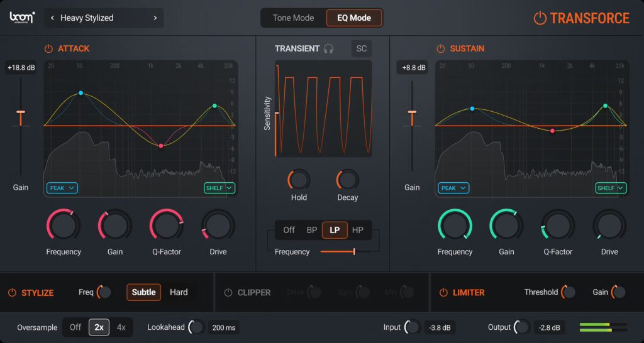Click the Transient Hold knob
The width and height of the screenshot is (644, 343).
click(x=299, y=180)
